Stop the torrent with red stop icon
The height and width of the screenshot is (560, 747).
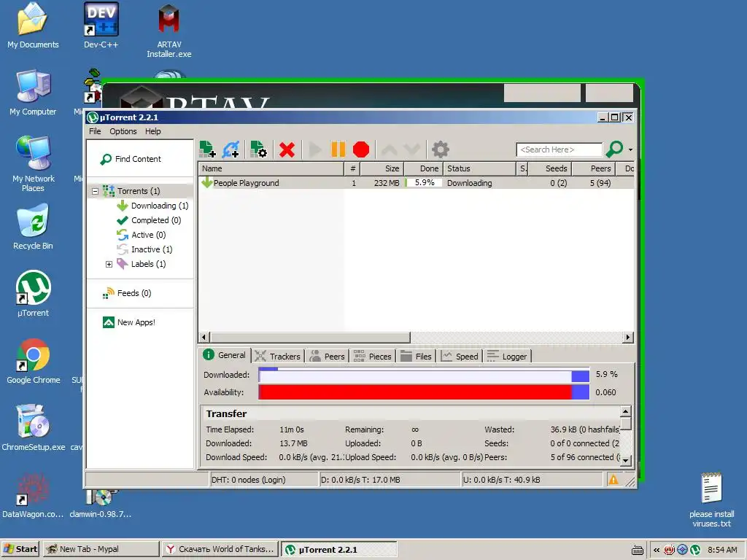361,149
